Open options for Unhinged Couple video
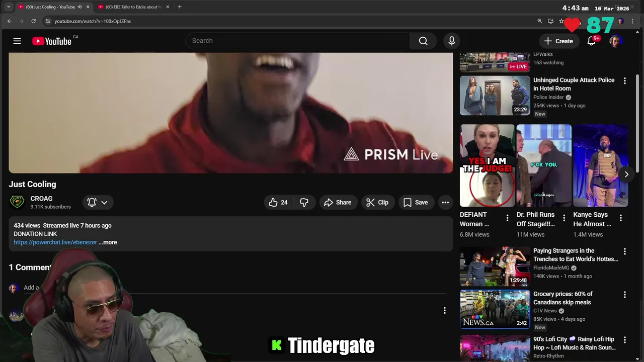644x362 pixels. click(625, 81)
